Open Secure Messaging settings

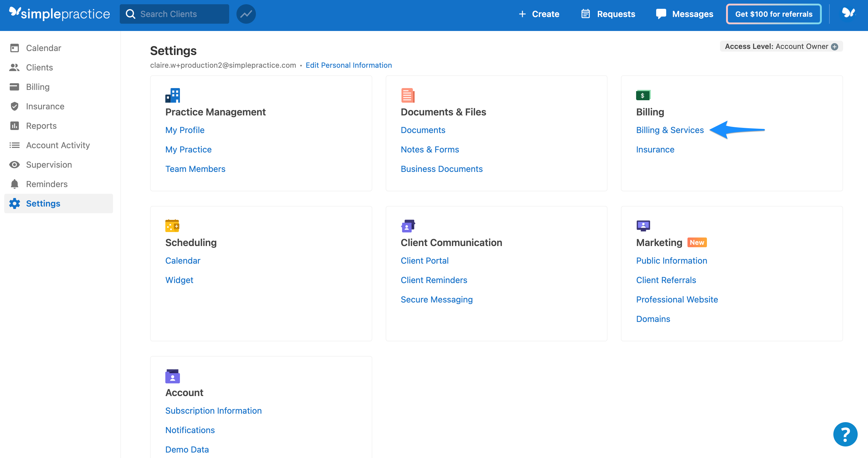tap(436, 299)
